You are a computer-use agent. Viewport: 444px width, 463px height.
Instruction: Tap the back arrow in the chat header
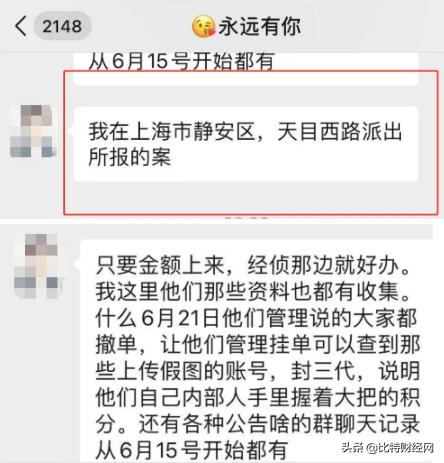[21, 26]
